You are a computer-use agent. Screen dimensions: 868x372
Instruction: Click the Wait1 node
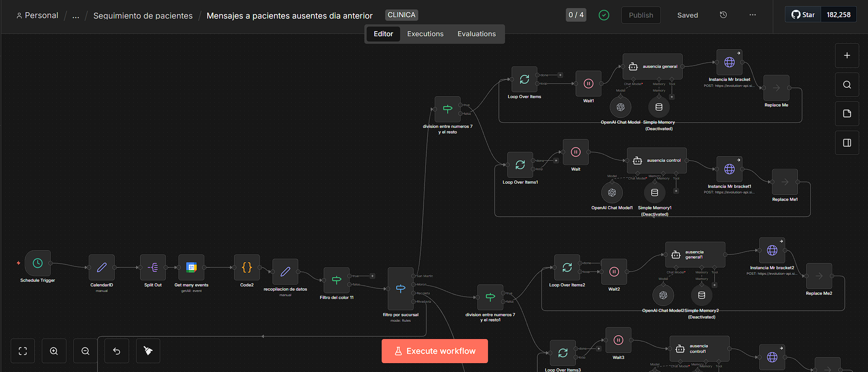click(x=588, y=84)
